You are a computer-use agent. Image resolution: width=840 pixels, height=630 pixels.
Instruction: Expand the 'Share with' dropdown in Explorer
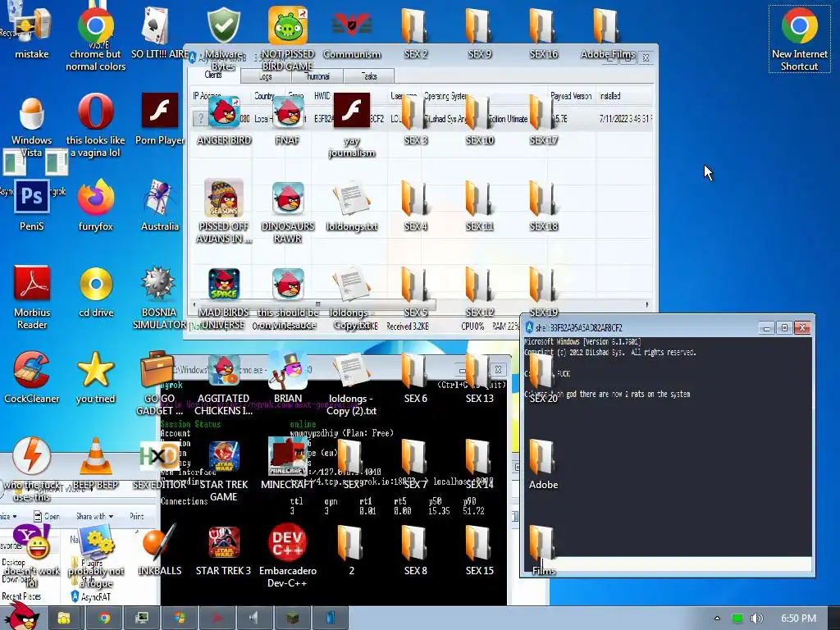[94, 517]
